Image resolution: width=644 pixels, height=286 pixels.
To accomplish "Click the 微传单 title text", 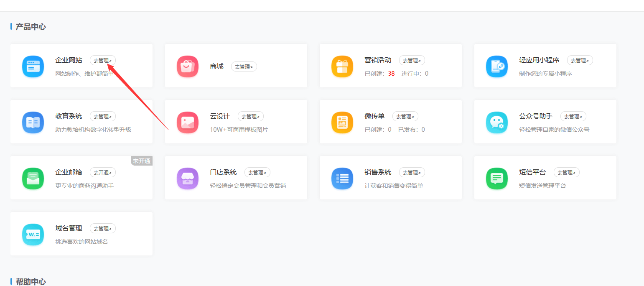I will (x=375, y=116).
